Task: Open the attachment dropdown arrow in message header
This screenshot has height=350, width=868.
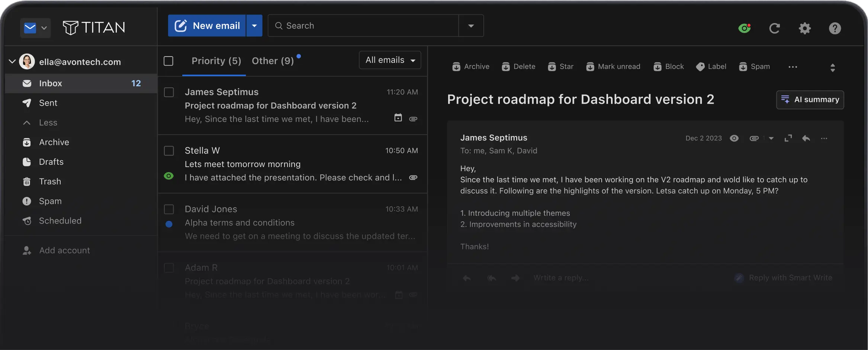Action: click(771, 138)
